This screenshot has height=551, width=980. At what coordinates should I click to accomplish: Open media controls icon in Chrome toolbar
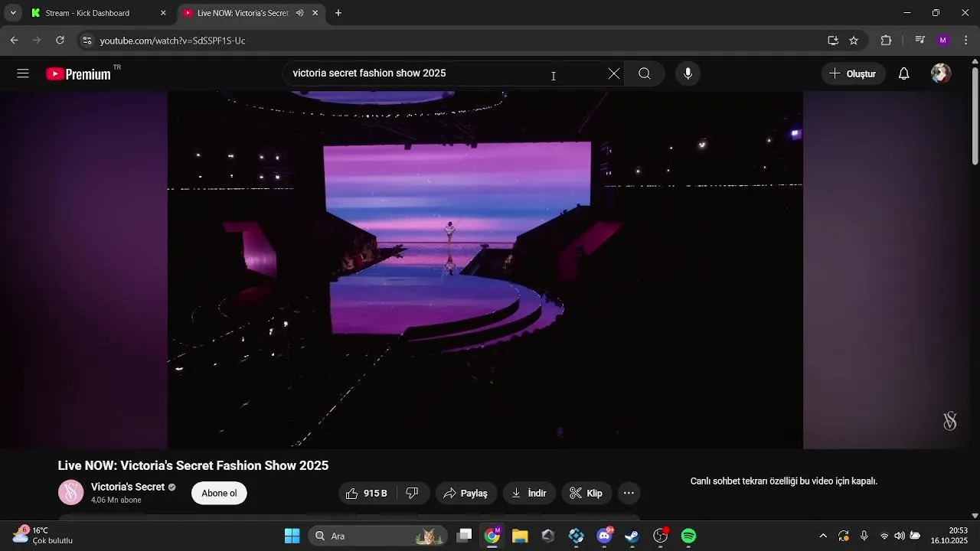click(920, 41)
